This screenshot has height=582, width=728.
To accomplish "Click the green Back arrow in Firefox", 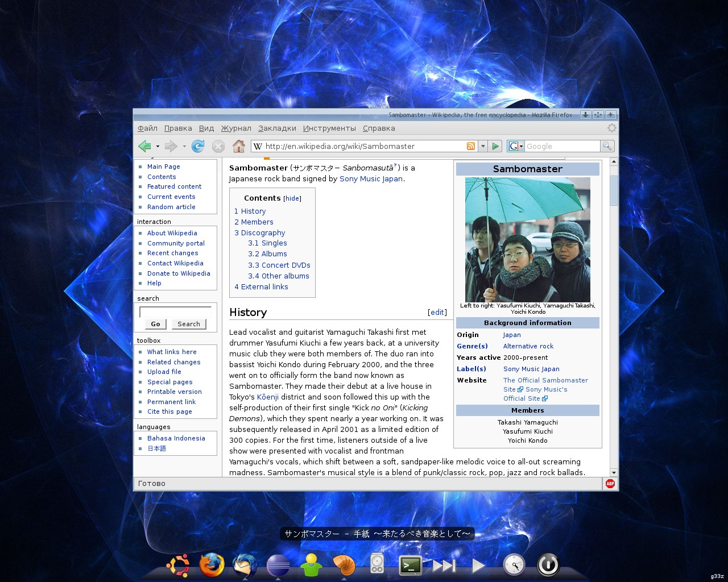I will (144, 146).
